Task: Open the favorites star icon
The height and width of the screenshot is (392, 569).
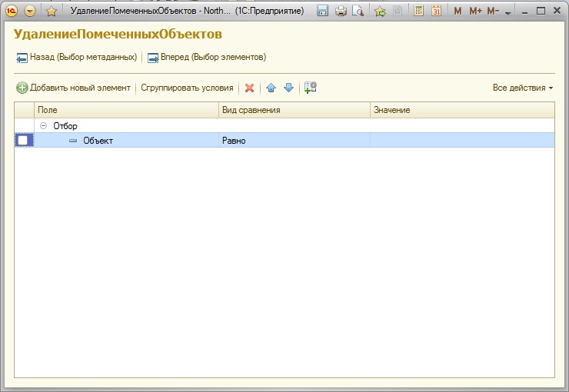Action: point(52,12)
